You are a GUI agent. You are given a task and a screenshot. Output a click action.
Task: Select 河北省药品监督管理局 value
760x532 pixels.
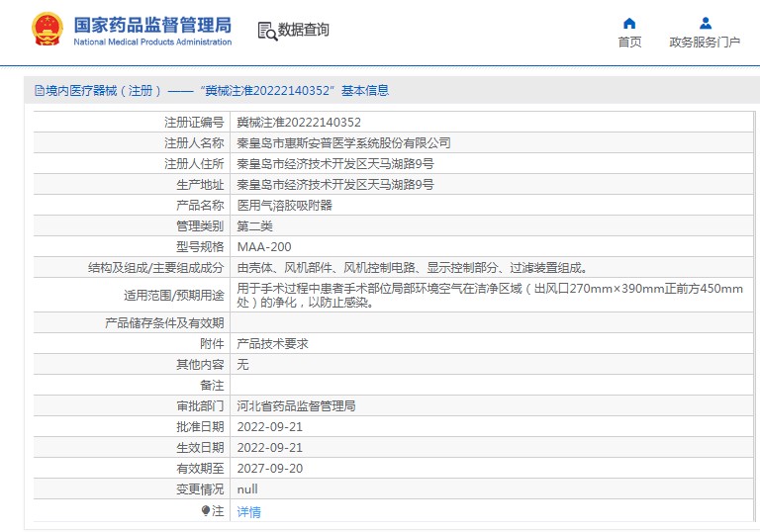click(296, 406)
